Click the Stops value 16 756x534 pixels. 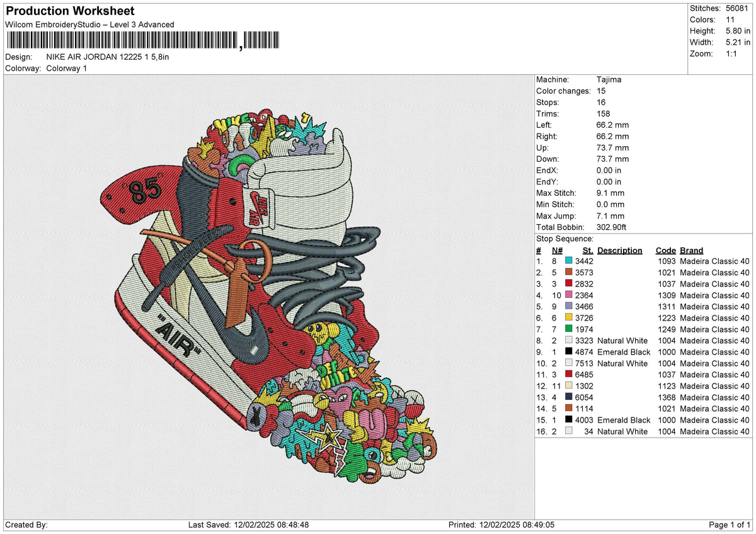pyautogui.click(x=601, y=102)
